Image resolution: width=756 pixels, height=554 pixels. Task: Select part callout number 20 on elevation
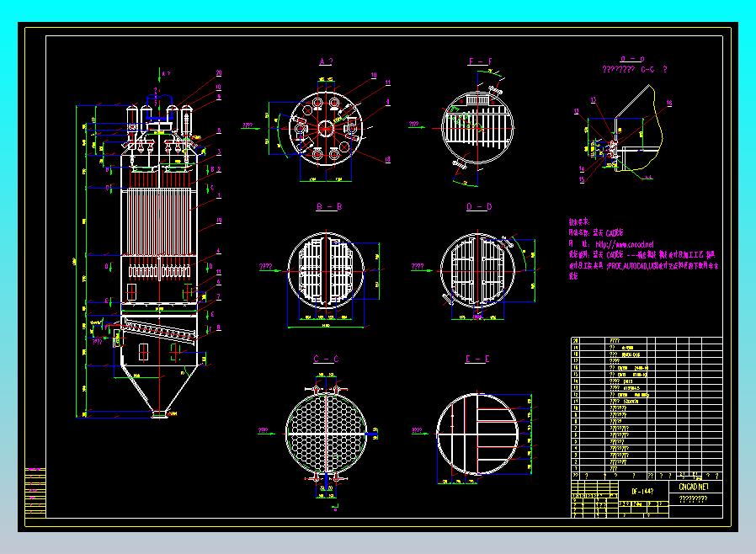(x=219, y=73)
